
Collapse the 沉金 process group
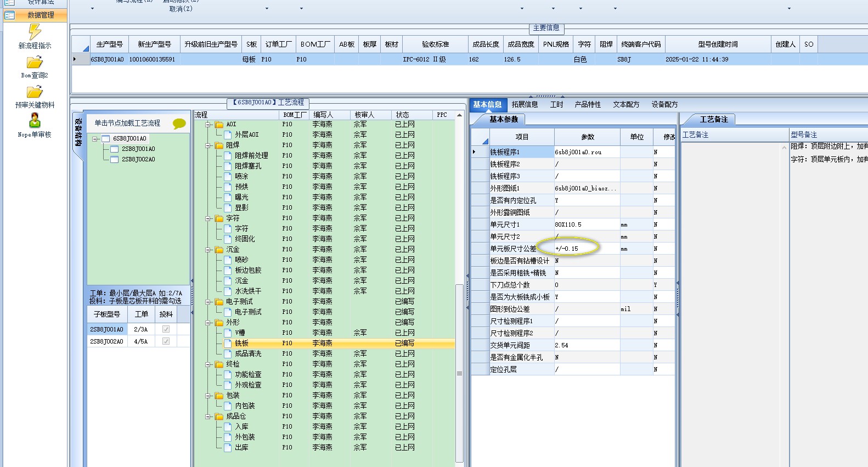[208, 250]
